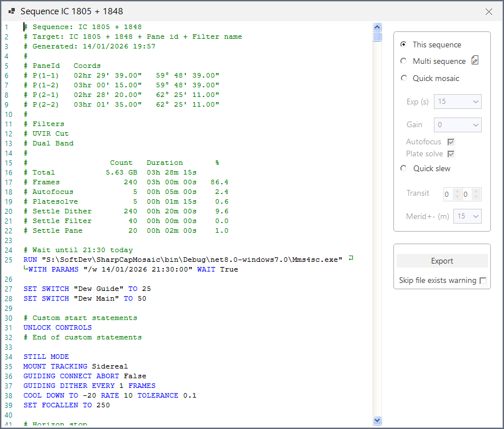Click the Export button
The image size is (504, 429).
(x=442, y=260)
